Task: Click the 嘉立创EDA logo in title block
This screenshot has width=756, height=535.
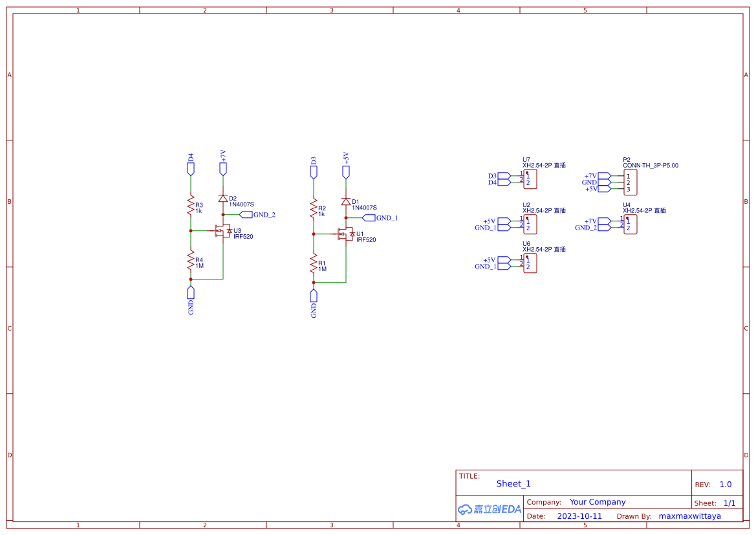Action: [488, 510]
